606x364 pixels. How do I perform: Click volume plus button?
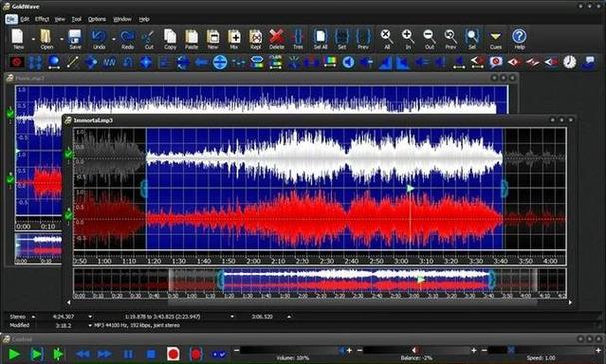[349, 350]
